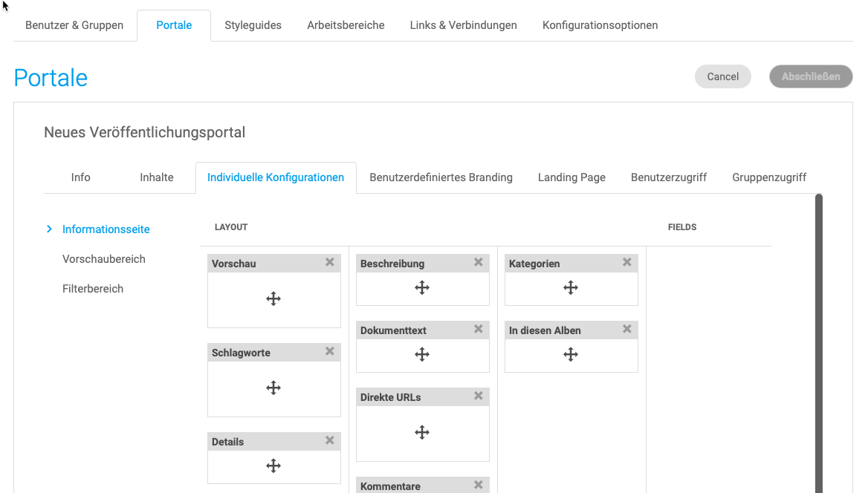Click the move handle in Dokumenttext block
The height and width of the screenshot is (493, 868).
pyautogui.click(x=422, y=355)
